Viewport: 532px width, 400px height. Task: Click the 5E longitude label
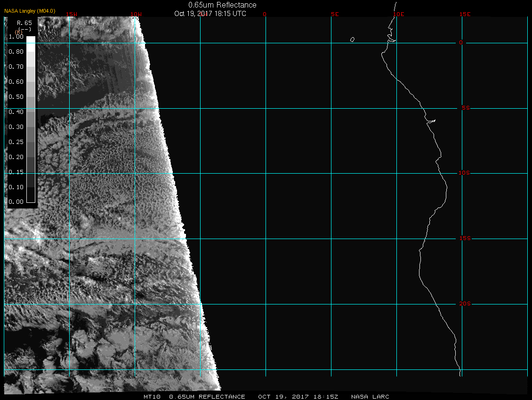[335, 14]
